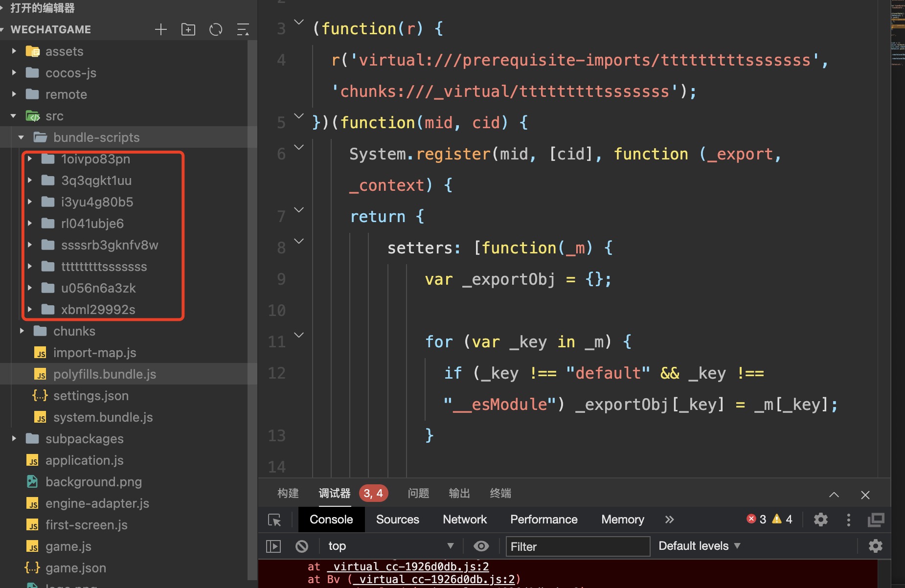Screen dimensions: 905x588
Task: Collapse the bundle-scripts folder
Action: [x=22, y=137]
